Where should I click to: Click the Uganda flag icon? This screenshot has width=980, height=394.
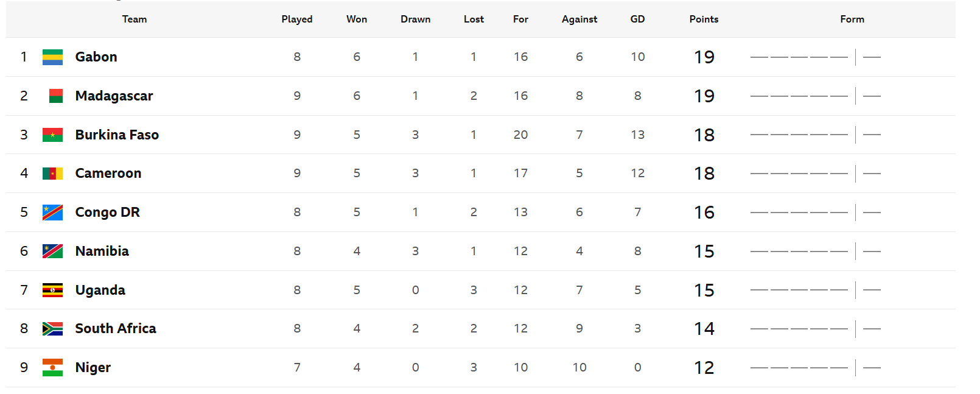[x=52, y=290]
